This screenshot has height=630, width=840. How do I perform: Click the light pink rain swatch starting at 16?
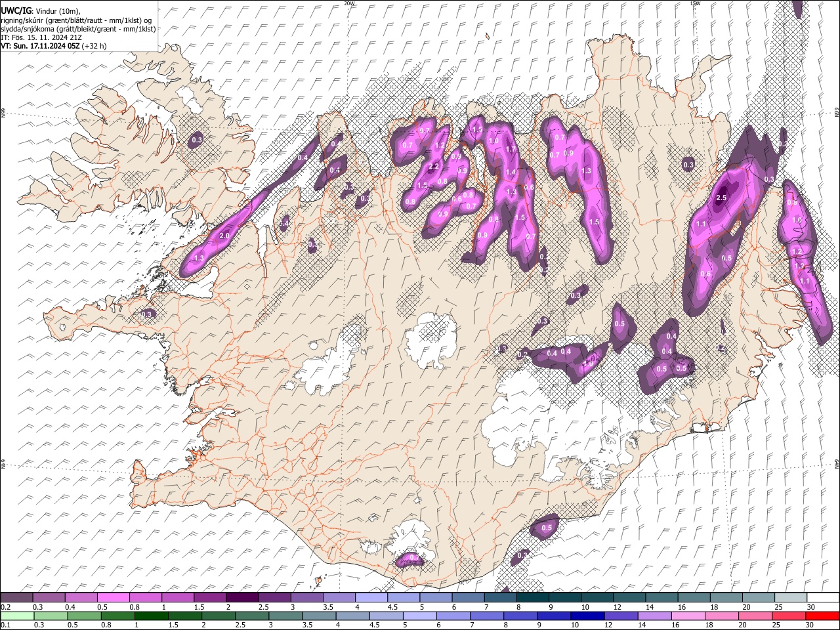(x=687, y=616)
